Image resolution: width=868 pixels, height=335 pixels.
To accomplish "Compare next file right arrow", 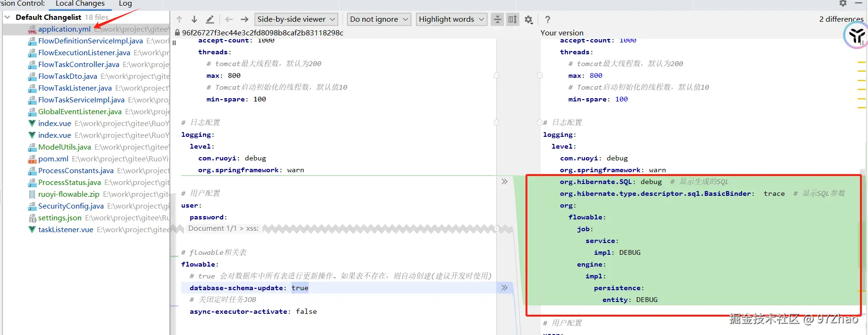I will pyautogui.click(x=244, y=19).
